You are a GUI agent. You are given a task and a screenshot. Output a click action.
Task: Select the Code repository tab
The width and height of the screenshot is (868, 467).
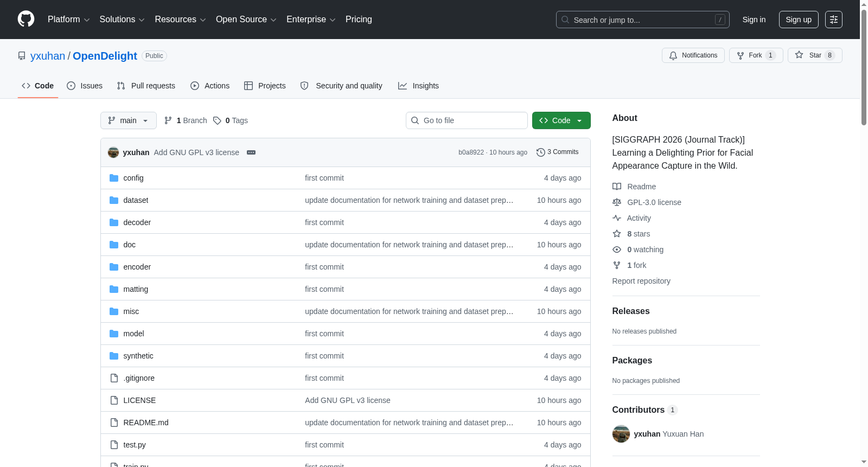click(38, 86)
